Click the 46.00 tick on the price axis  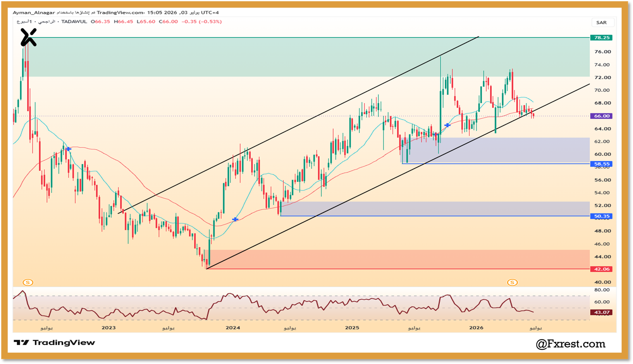pos(603,244)
